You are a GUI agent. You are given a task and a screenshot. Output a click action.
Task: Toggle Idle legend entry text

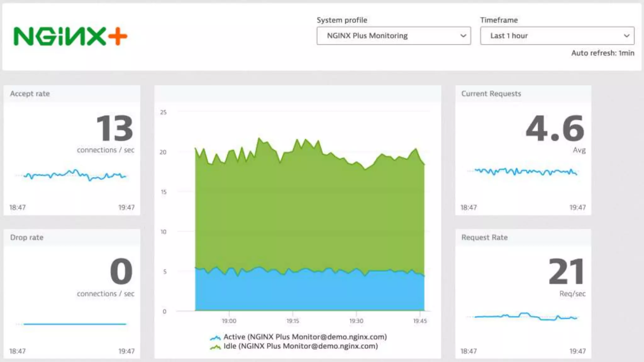(301, 346)
